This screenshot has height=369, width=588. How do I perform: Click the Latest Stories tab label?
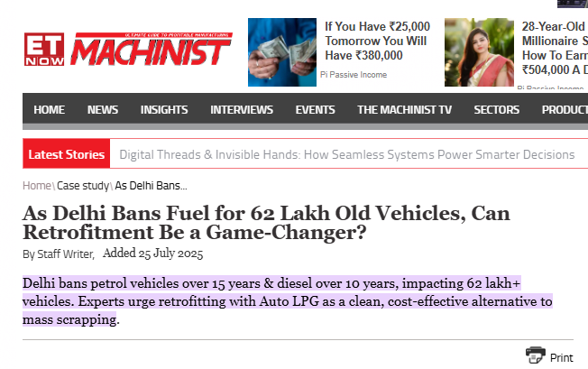click(x=66, y=154)
